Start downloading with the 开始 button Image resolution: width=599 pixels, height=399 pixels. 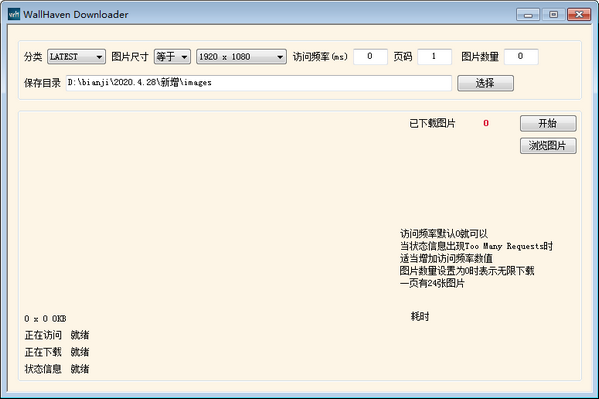(548, 123)
